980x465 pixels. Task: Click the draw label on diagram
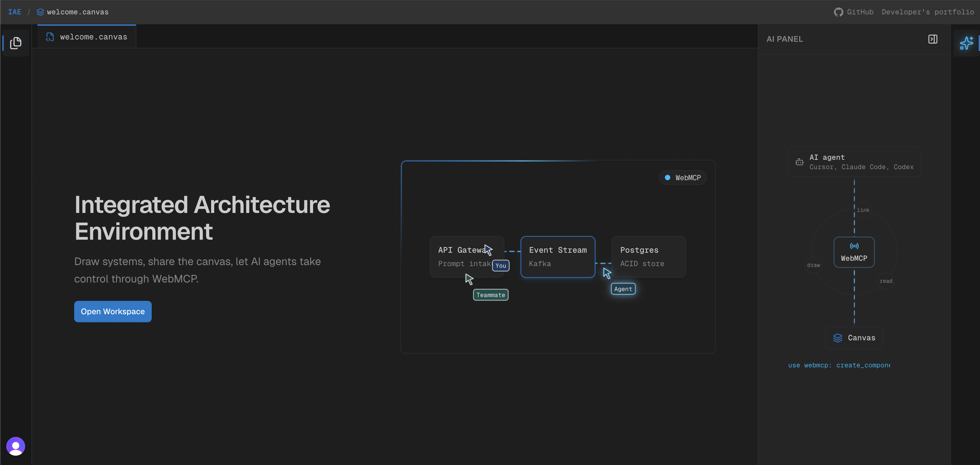tap(813, 265)
